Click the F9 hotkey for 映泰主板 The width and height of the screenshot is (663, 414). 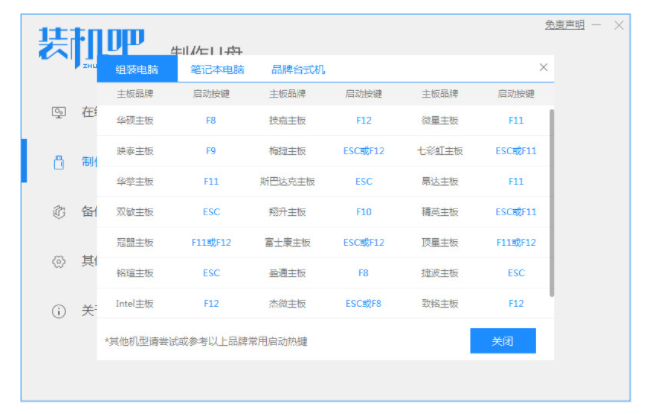[211, 151]
